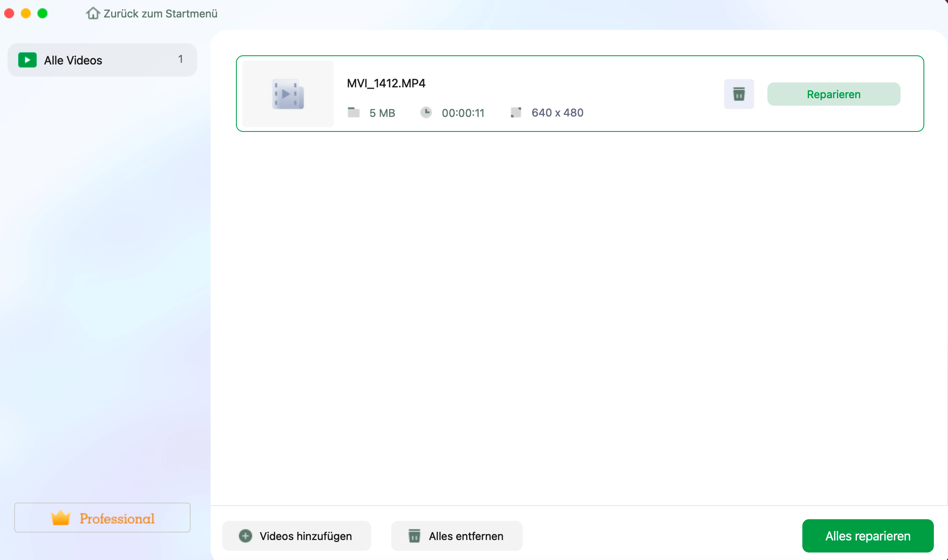
Task: Click the resolution icon next to 640 x 480
Action: pyautogui.click(x=516, y=112)
